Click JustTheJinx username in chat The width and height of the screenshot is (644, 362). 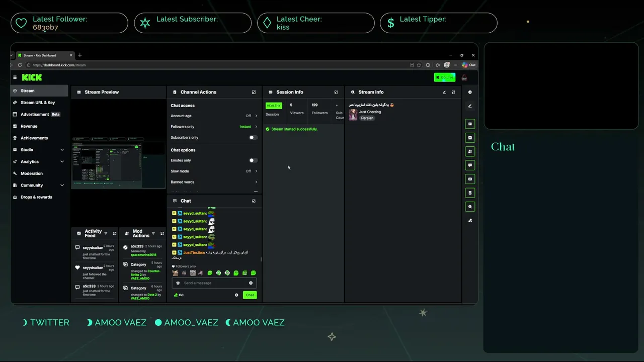coord(194,252)
